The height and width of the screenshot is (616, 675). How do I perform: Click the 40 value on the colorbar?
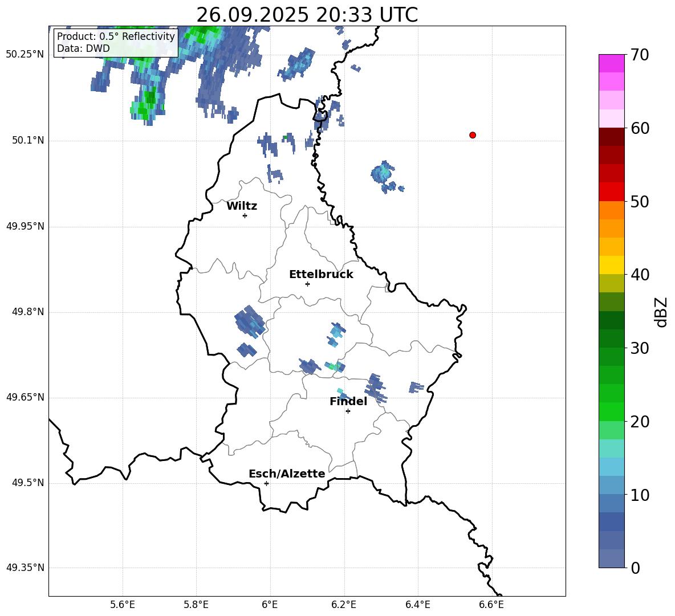[x=639, y=275]
